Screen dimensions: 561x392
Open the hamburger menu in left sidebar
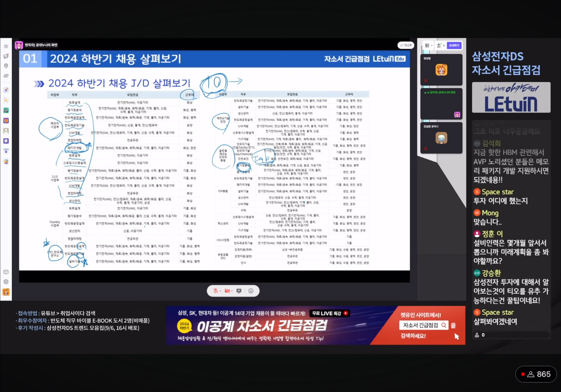(x=6, y=47)
